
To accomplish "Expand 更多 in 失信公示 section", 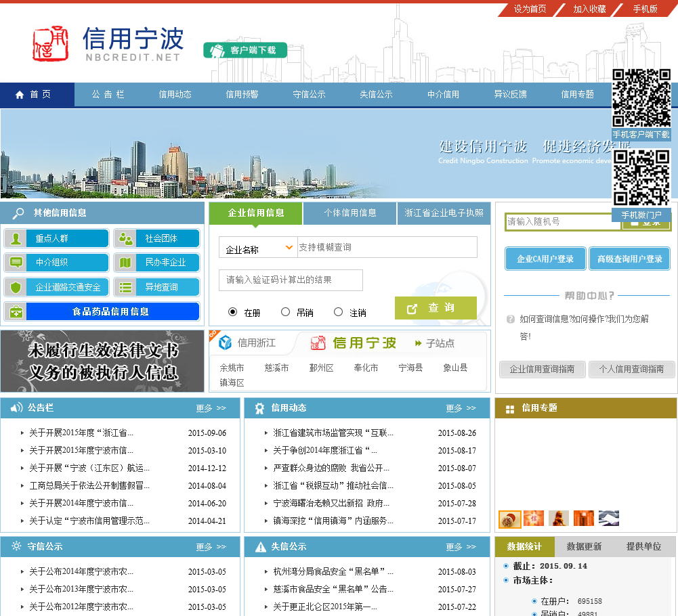I will [461, 547].
